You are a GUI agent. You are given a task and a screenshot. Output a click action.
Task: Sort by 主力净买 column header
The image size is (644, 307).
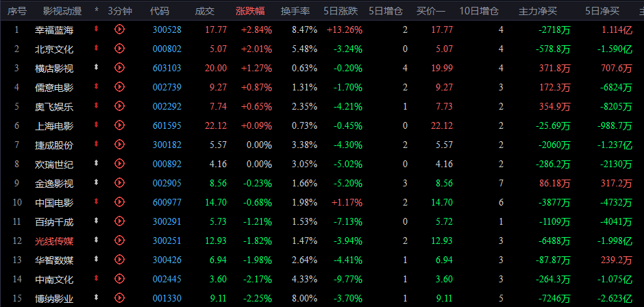pyautogui.click(x=538, y=11)
